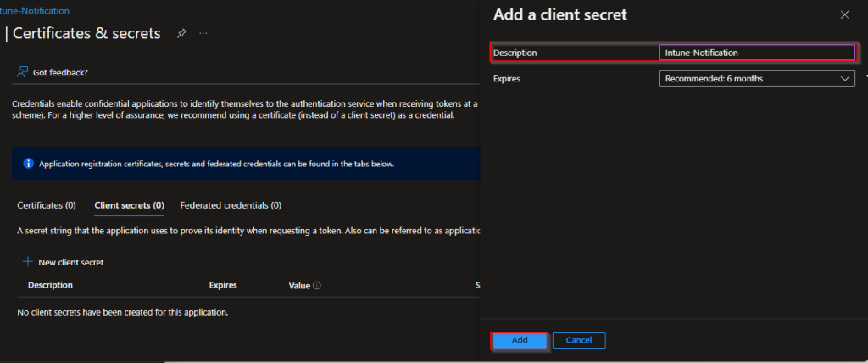
Task: Click the Expires label in the side panel
Action: 507,79
